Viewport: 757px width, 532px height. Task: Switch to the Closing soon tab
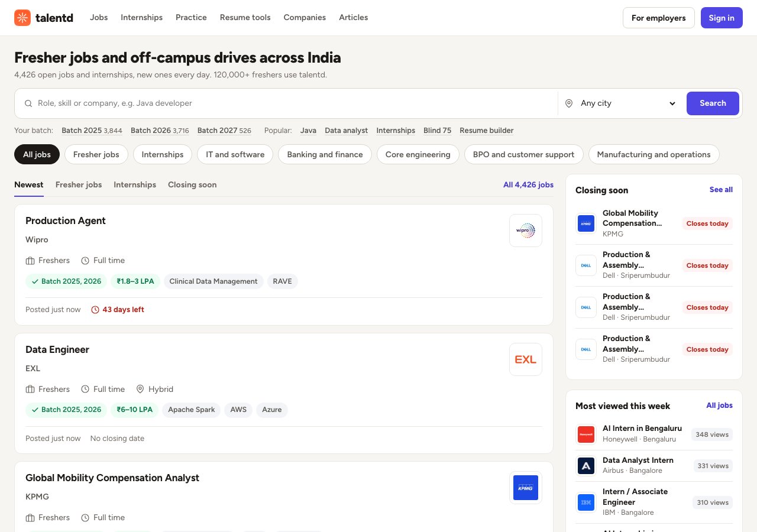click(192, 185)
